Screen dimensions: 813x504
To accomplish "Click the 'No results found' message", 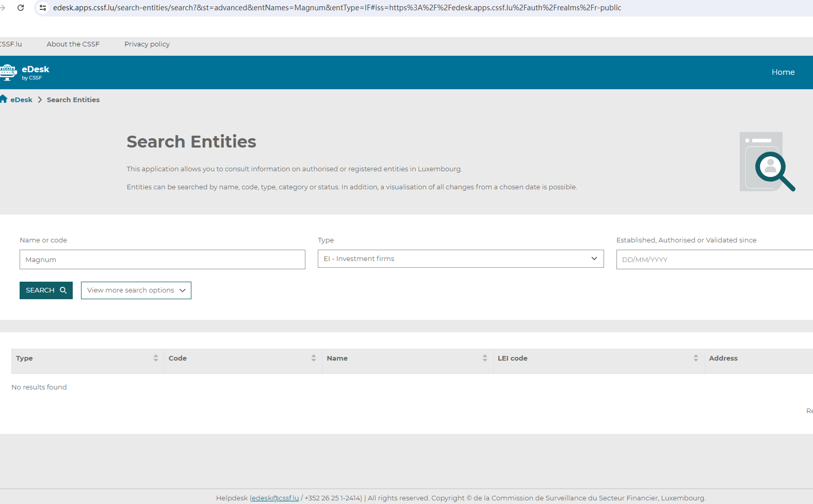I will pyautogui.click(x=39, y=387).
